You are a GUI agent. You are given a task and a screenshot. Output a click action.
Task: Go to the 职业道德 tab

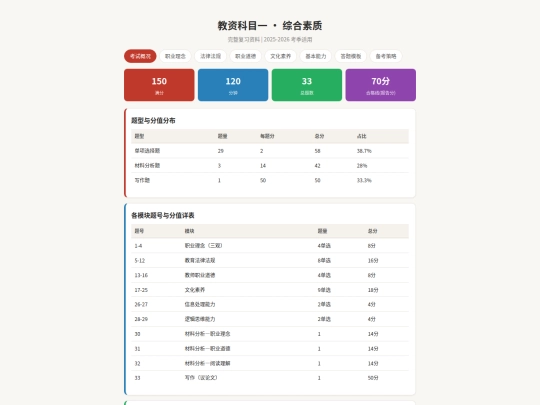(246, 56)
